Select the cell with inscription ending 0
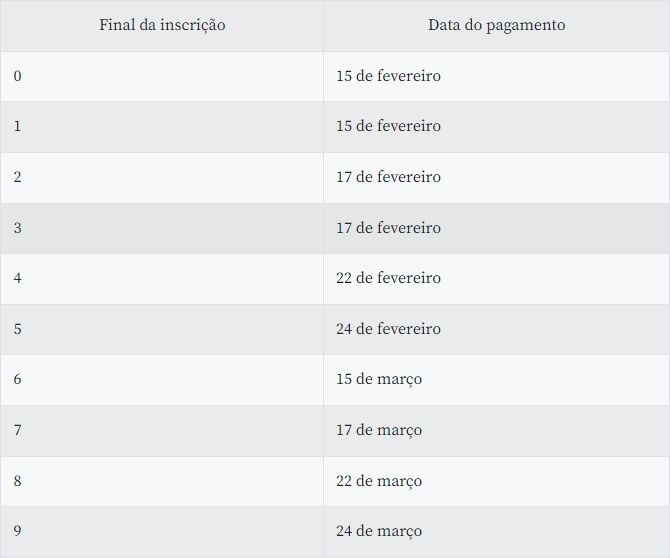The width and height of the screenshot is (670, 558). click(18, 76)
